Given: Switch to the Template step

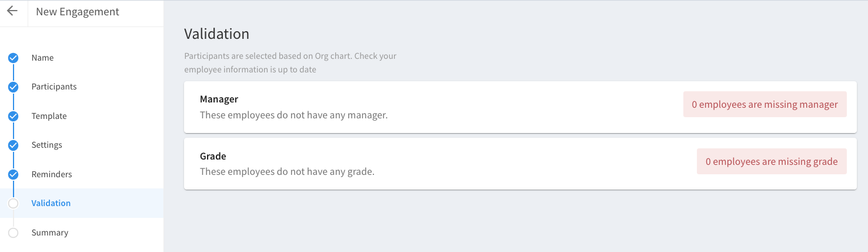Looking at the screenshot, I should tap(49, 116).
